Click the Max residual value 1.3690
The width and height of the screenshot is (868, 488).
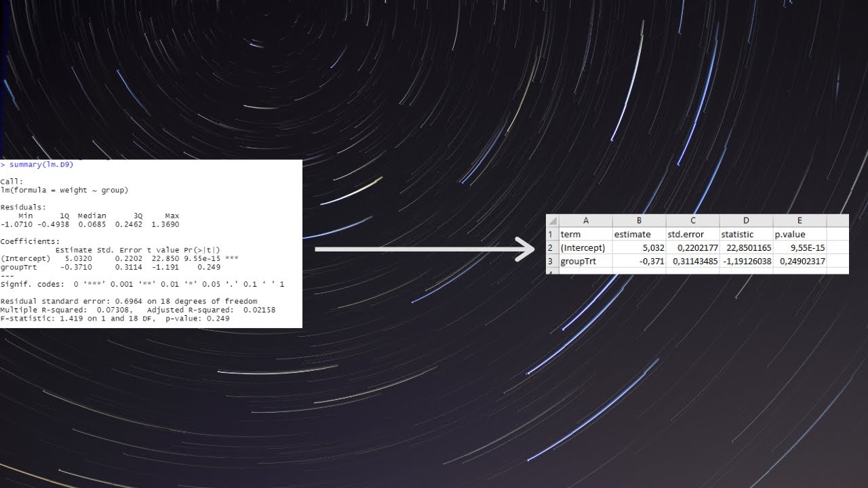coord(165,224)
